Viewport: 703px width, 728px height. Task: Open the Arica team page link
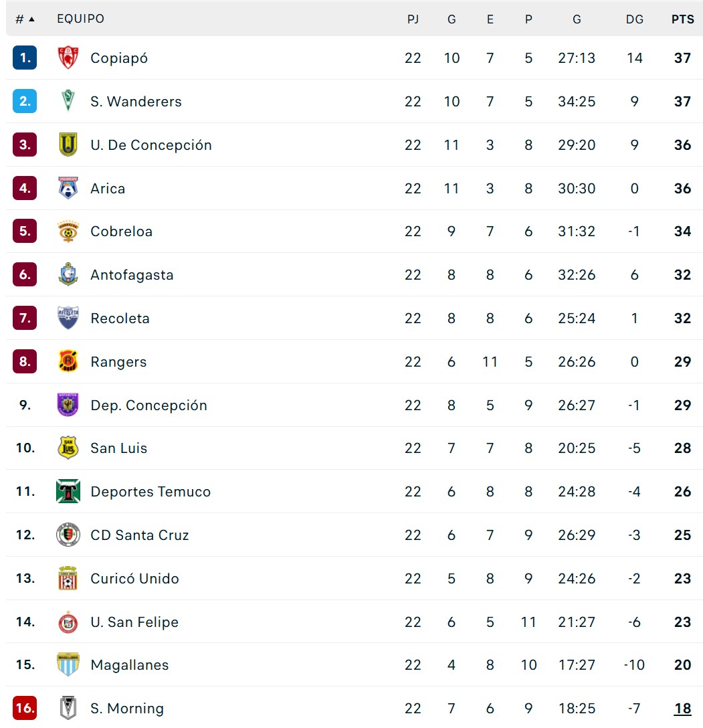point(108,189)
